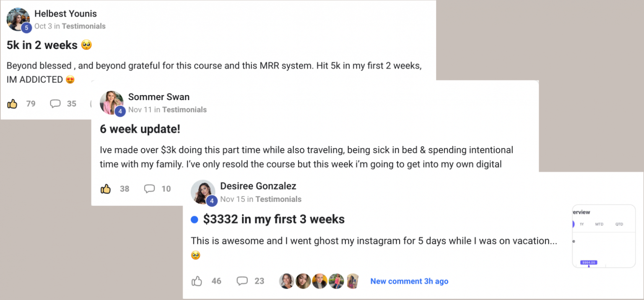Toggle like on Helbest Younis's post
This screenshot has height=300, width=644.
pos(13,103)
